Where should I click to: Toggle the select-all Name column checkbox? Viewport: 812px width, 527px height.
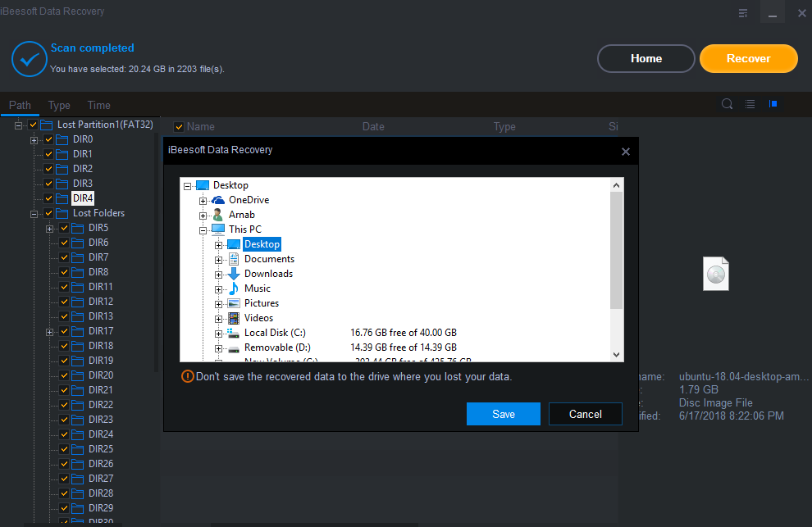tap(179, 127)
